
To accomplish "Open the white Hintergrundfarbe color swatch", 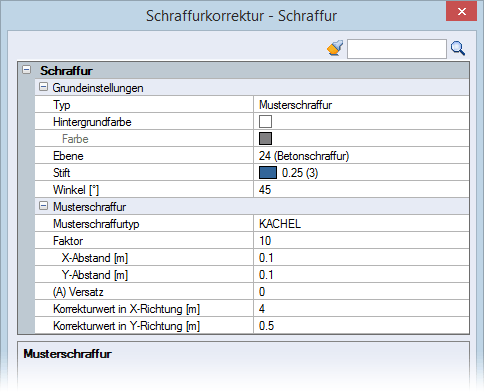I will click(265, 122).
